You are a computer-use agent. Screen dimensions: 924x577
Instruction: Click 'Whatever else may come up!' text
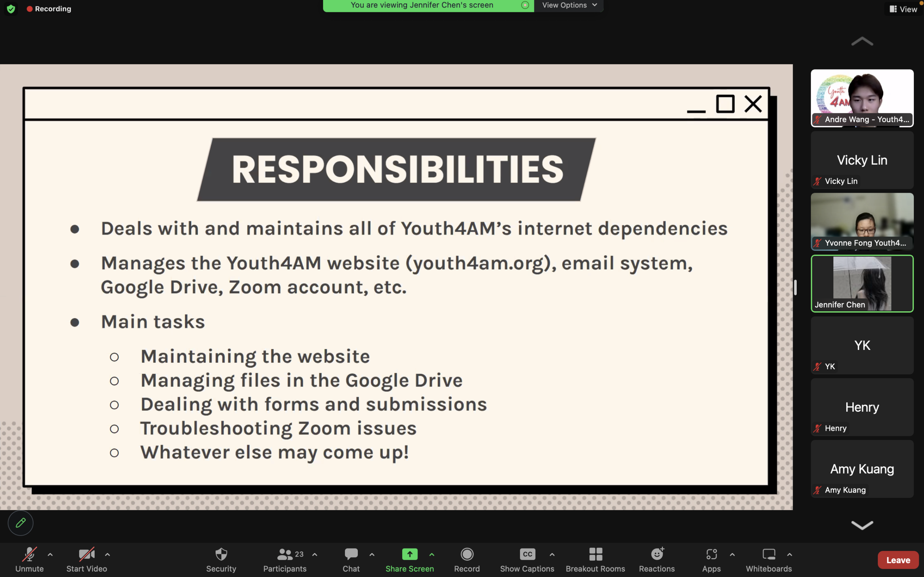click(274, 452)
